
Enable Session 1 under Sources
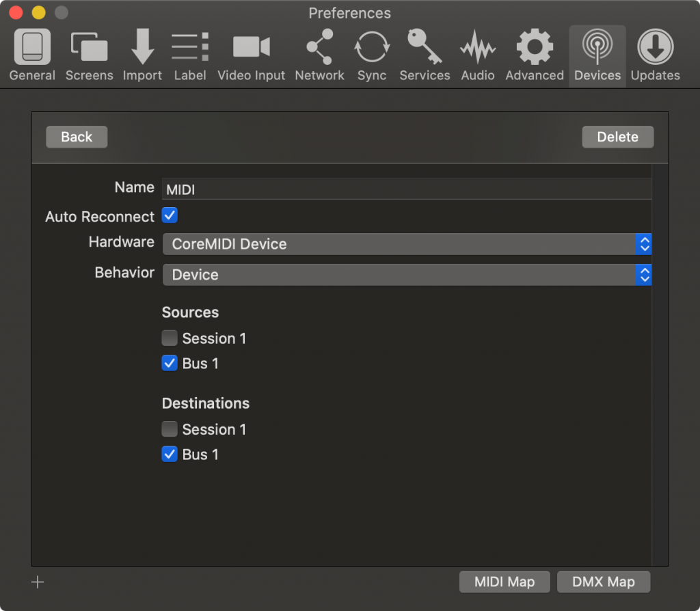(170, 338)
